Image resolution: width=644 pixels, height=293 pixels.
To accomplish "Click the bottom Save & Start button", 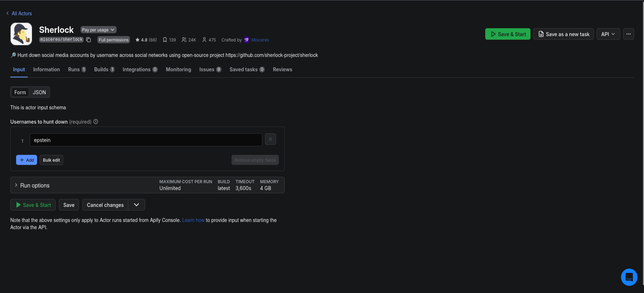I will click(33, 205).
